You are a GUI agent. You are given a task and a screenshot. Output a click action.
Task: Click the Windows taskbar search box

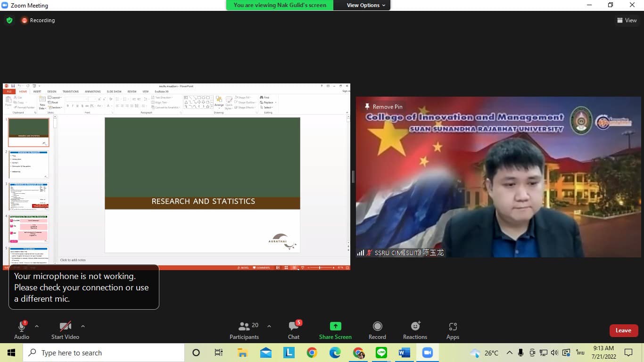coord(104,353)
